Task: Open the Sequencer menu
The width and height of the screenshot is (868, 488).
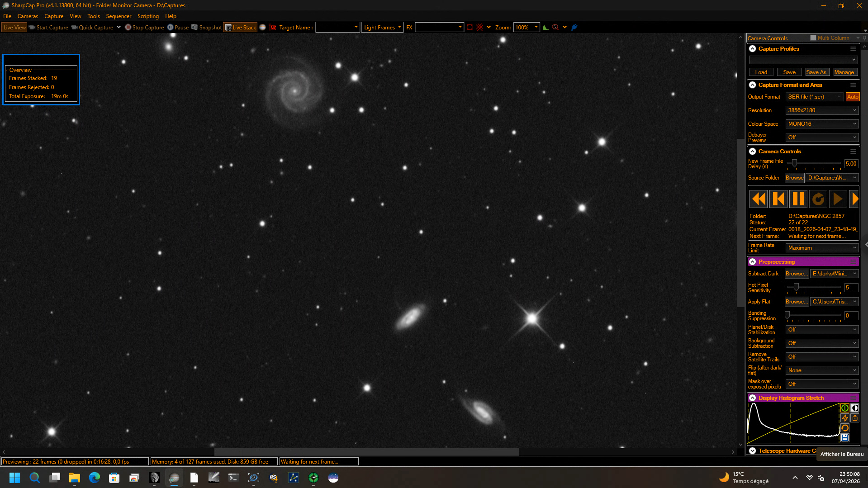Action: [x=119, y=16]
